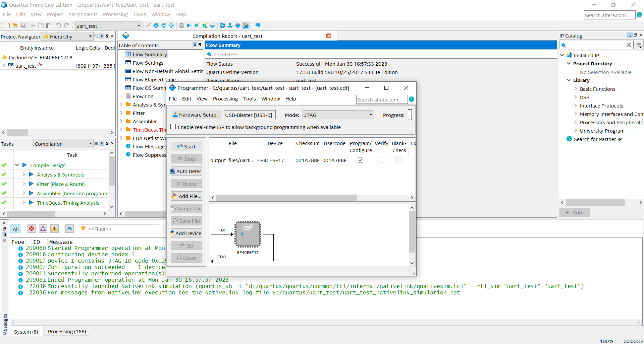Viewport: 644px width, 344px height.
Task: Open the Mode JTAG dropdown
Action: click(x=338, y=115)
